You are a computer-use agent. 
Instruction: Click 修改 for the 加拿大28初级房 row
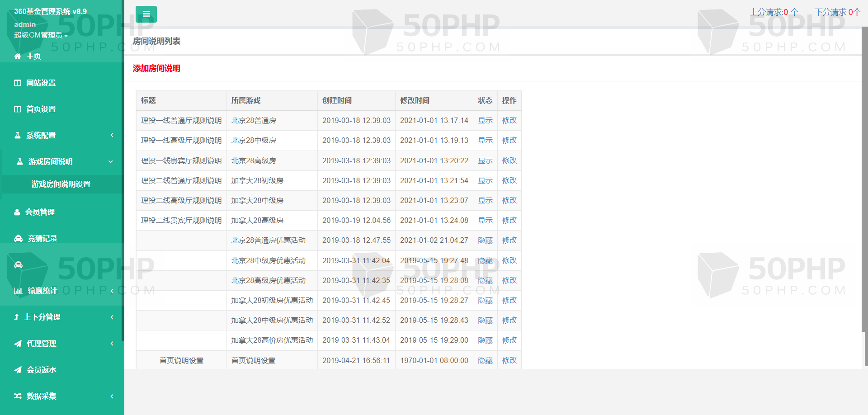pos(509,180)
